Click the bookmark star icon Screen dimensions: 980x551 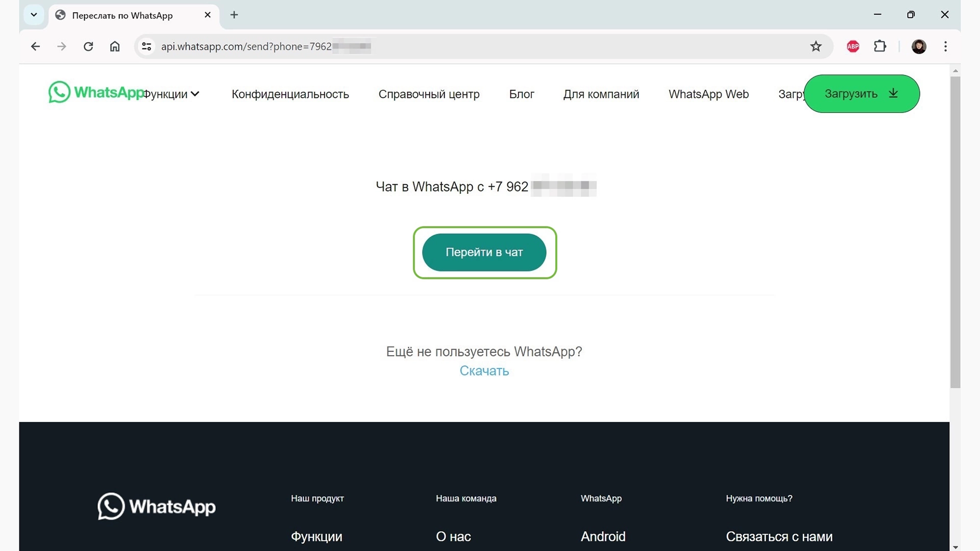(x=817, y=46)
